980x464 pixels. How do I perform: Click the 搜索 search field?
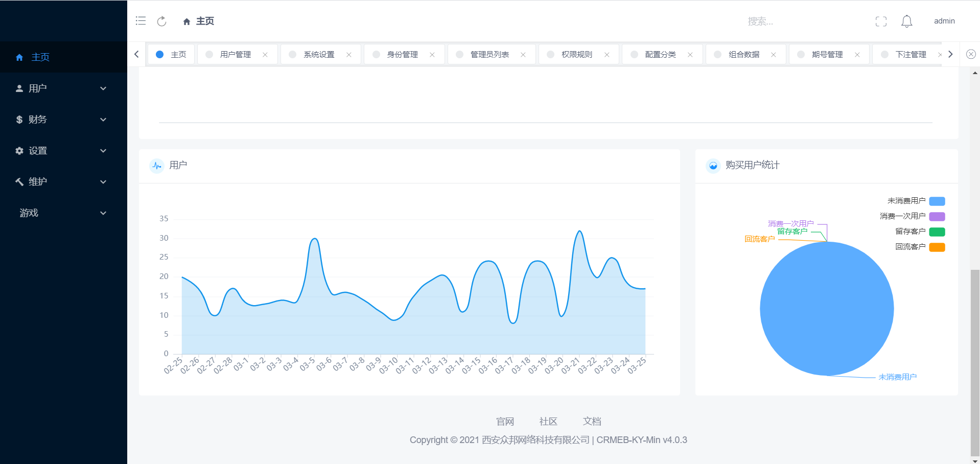(x=787, y=21)
